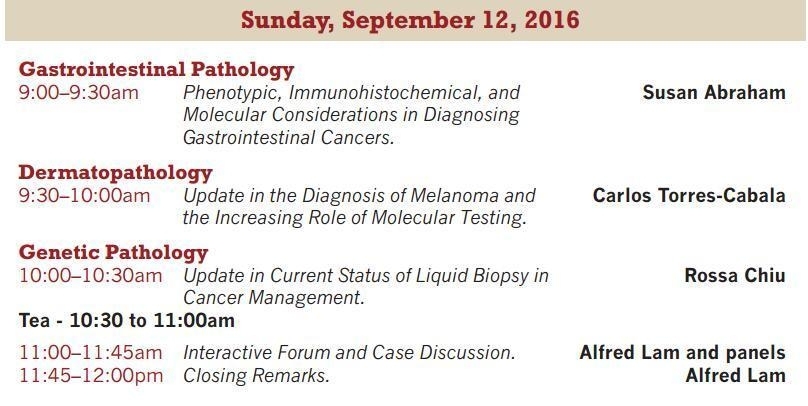
Task: Click speaker name Rossa Chiu
Action: 735,276
